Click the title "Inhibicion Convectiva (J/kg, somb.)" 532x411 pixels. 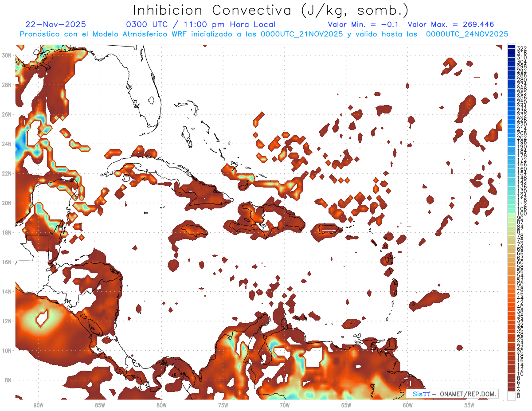271,10
